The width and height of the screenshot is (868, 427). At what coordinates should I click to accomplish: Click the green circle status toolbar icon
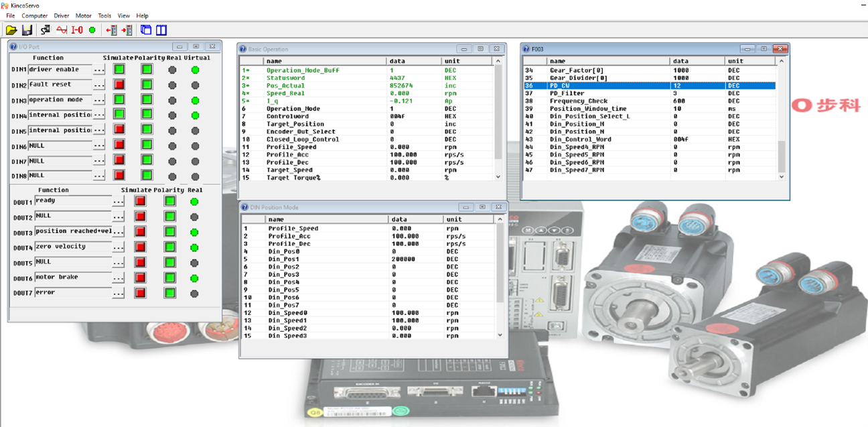click(x=92, y=30)
